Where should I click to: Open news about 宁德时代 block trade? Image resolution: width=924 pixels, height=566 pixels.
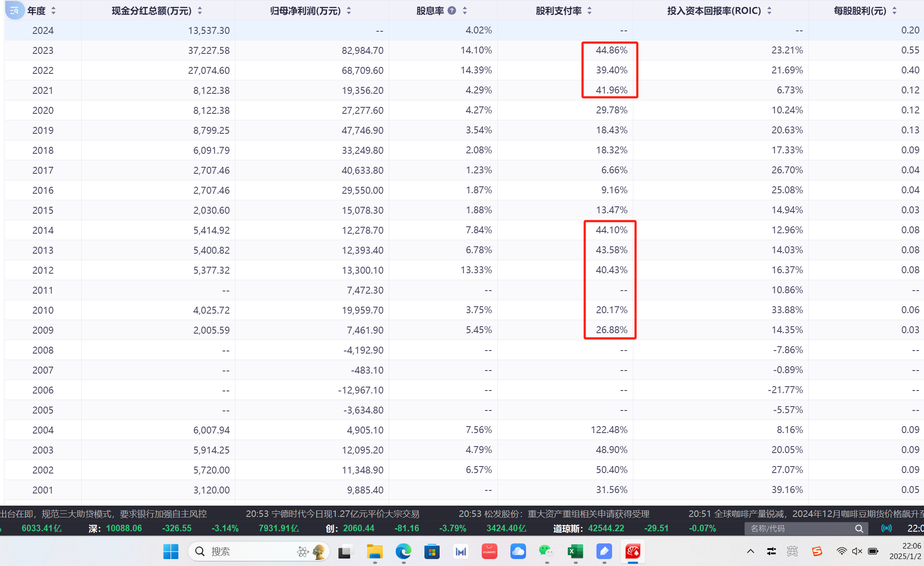tap(332, 514)
